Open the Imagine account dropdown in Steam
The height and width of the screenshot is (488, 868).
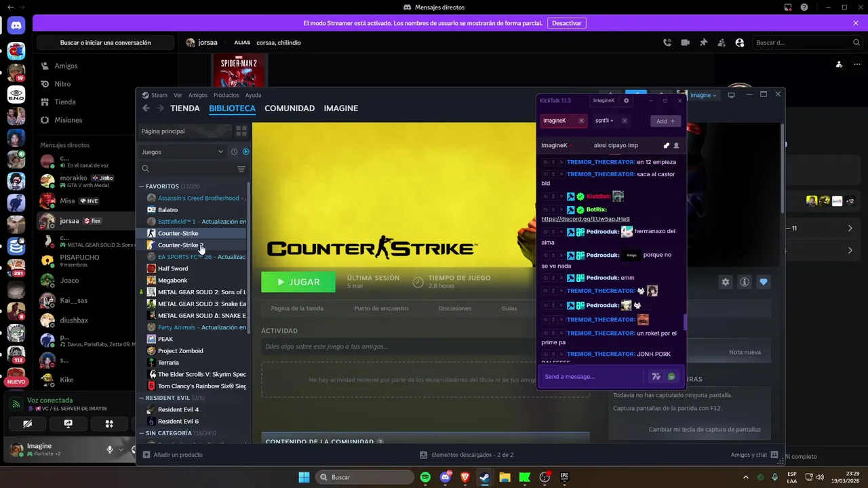(703, 95)
